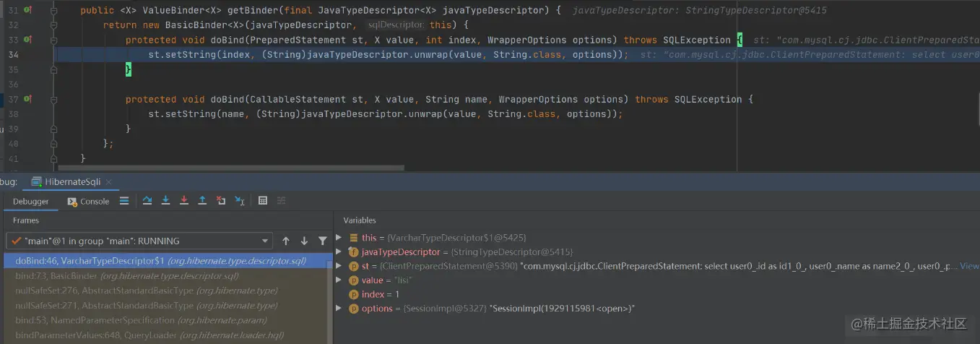This screenshot has width=980, height=344.
Task: Click the override gutter icon on line 33
Action: click(27, 40)
